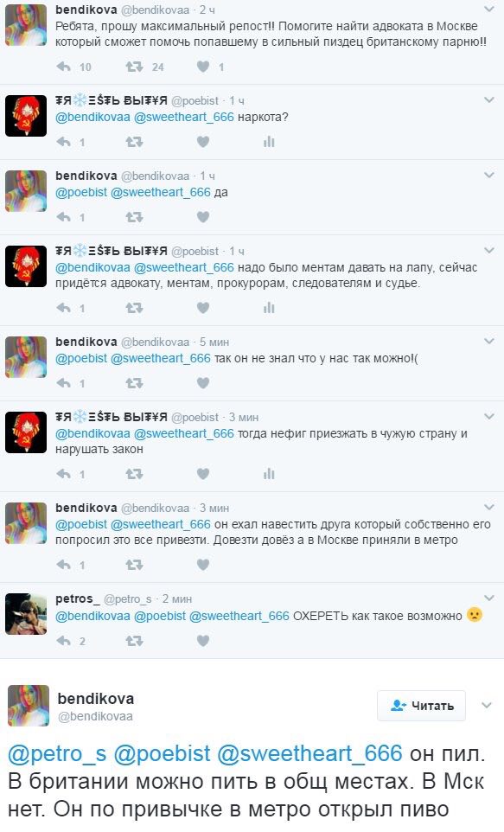
Task: Open @poebist handle in 'наркота?' tweet header
Action: point(195,100)
